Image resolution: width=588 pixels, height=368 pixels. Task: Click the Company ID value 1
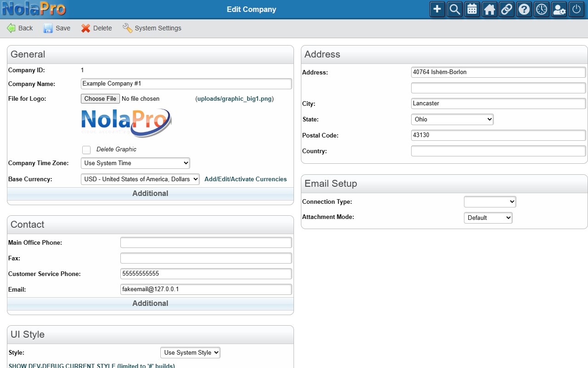82,70
